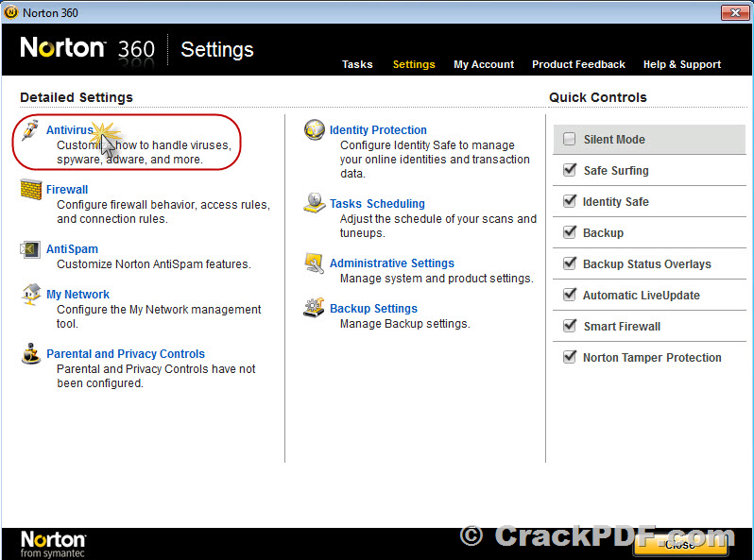Uncheck Backup Status Overlays checkbox
The image size is (754, 560).
click(x=570, y=263)
